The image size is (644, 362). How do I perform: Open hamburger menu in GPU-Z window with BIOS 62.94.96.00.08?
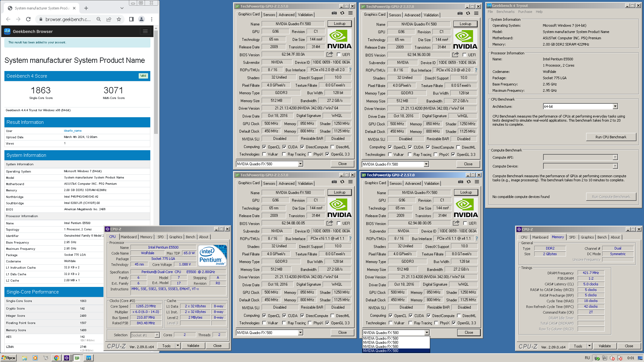tap(476, 14)
